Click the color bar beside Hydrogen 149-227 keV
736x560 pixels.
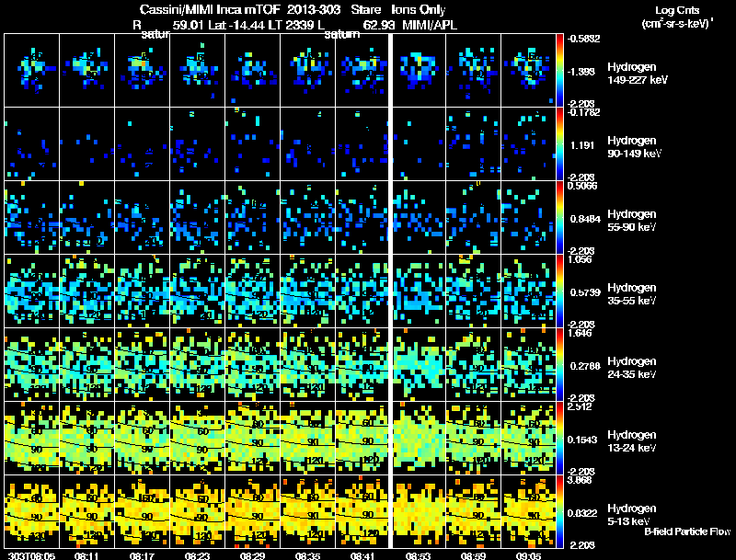559,71
